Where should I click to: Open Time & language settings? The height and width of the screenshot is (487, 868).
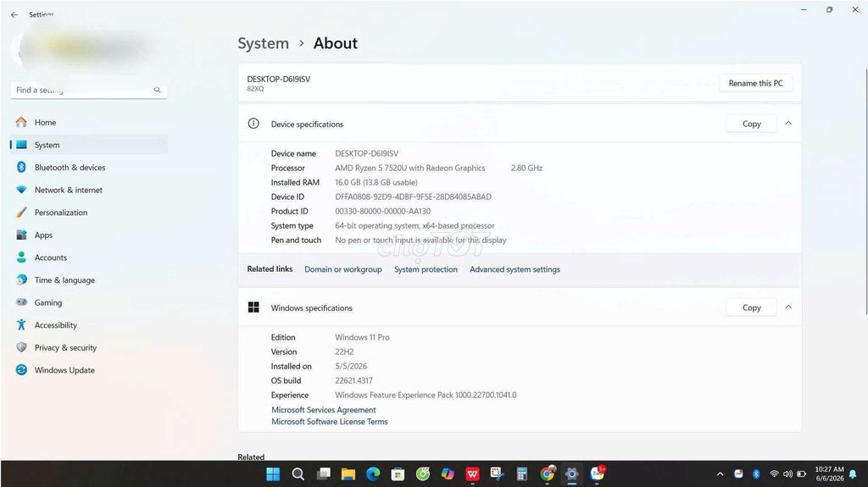[88, 280]
